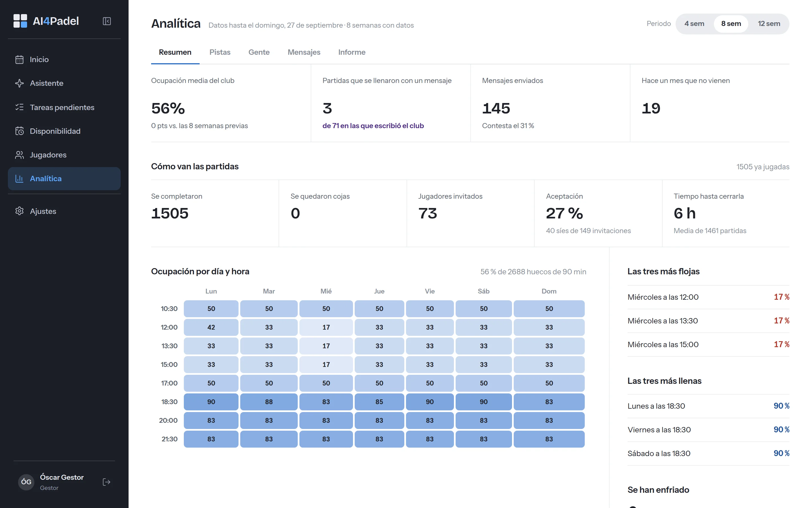The image size is (812, 508).
Task: Click the Miércoles 12:00 heatmap cell showing 17
Action: point(326,327)
